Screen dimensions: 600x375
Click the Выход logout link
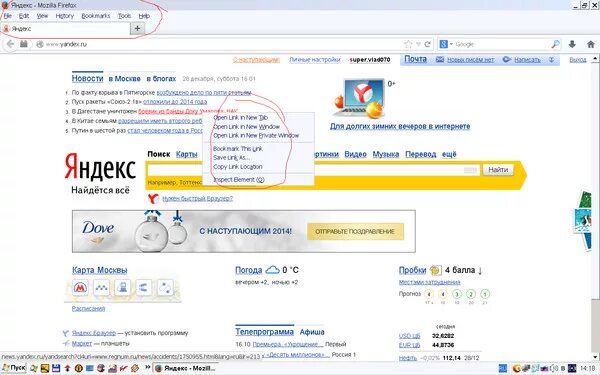click(x=578, y=60)
